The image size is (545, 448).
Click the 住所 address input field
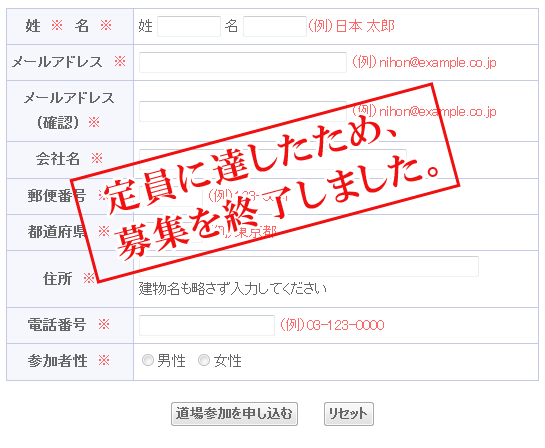coord(309,267)
